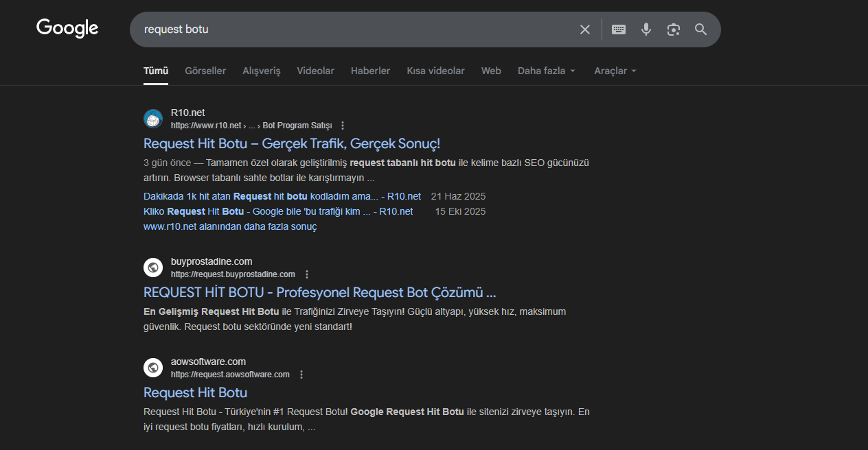This screenshot has height=450, width=868.
Task: Open Request Hit Botu – Gerçek Trafik result
Action: tap(291, 143)
